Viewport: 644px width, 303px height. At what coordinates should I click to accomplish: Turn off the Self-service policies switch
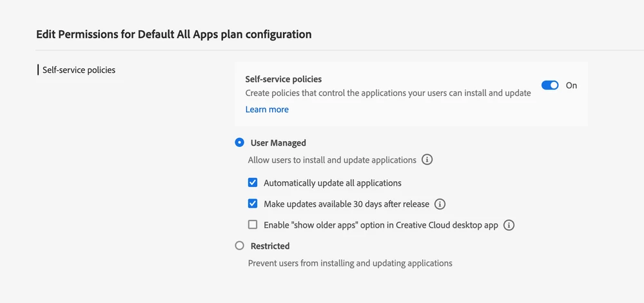[550, 85]
